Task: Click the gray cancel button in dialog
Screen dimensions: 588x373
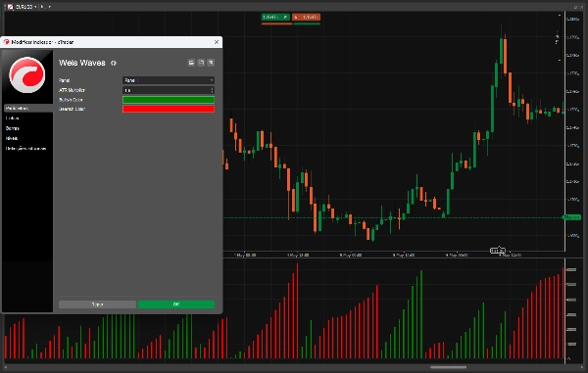Action: 97,304
